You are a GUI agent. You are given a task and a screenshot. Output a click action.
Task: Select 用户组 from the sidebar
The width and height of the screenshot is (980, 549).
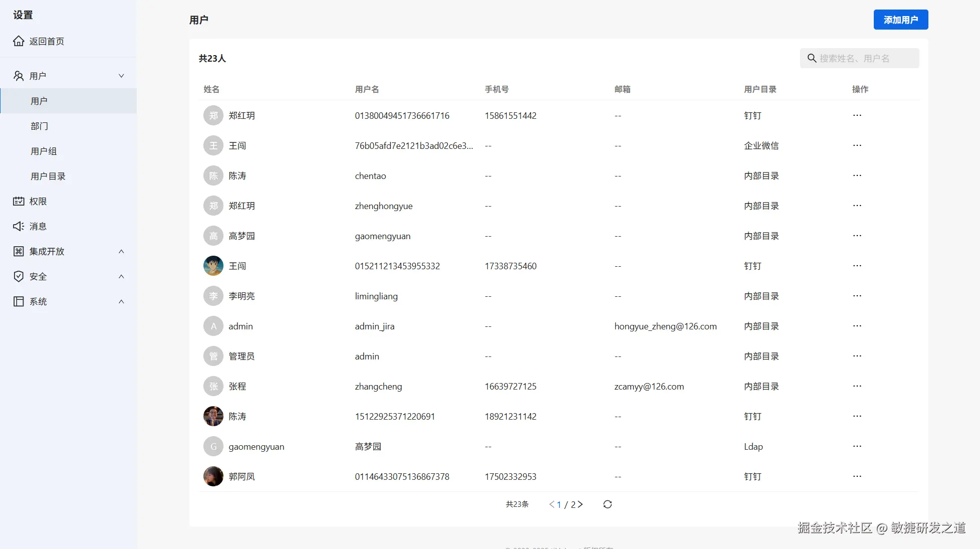tap(44, 151)
